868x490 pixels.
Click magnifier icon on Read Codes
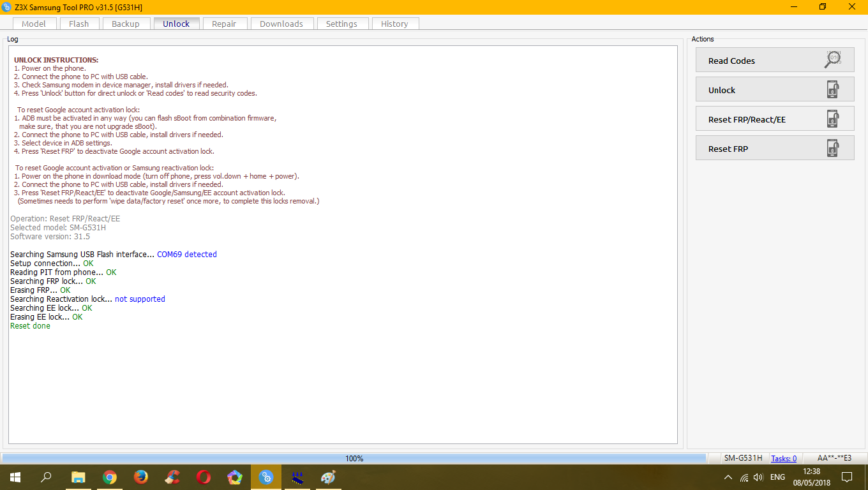click(x=833, y=60)
